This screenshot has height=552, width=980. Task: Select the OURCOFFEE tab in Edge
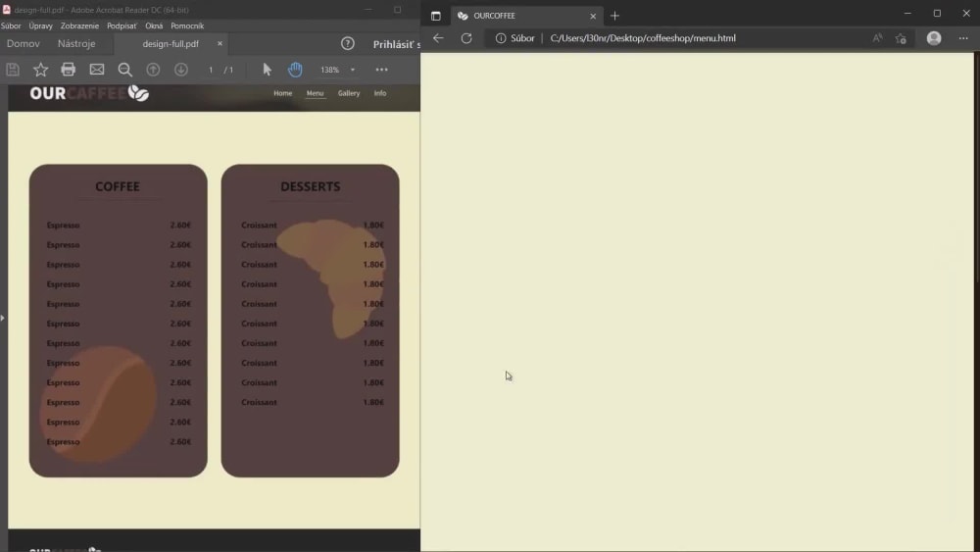(x=527, y=16)
